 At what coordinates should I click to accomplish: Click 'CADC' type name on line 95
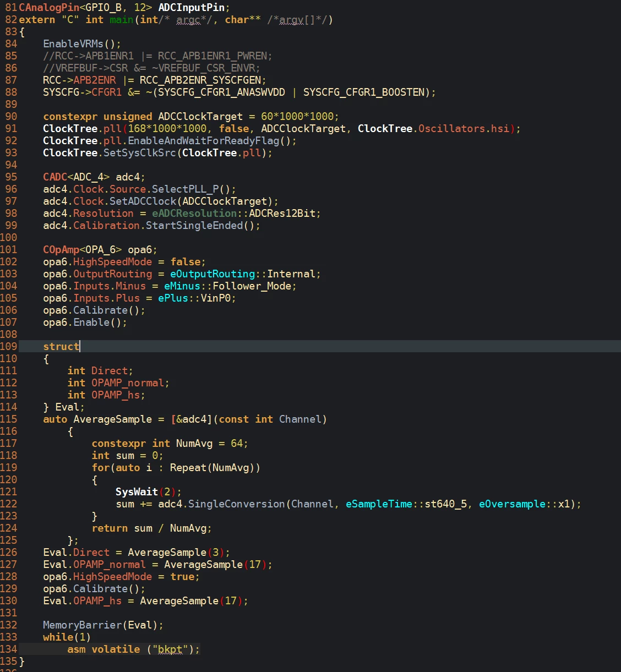(x=55, y=177)
